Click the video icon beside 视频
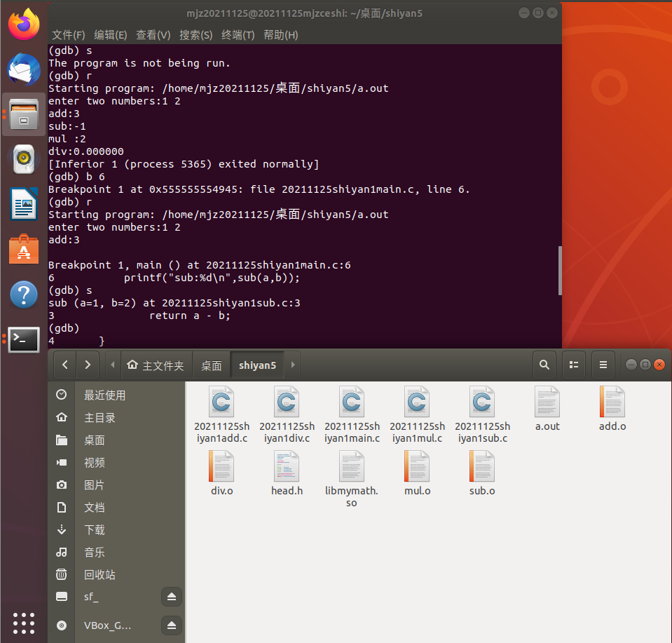Screen dimensions: 672x643 (x=61, y=462)
